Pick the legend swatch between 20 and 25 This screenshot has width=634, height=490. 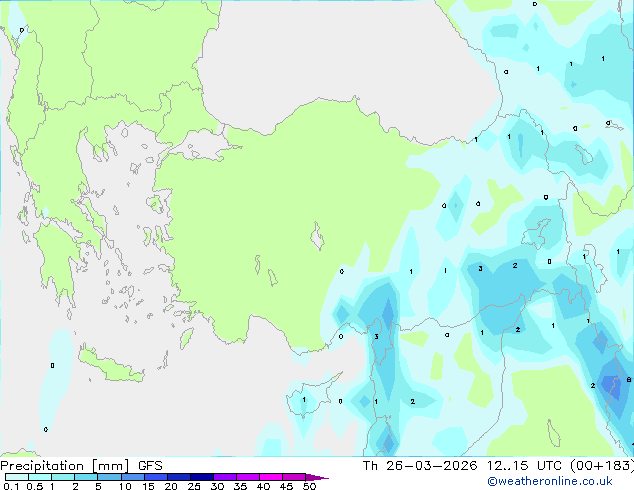pos(178,477)
